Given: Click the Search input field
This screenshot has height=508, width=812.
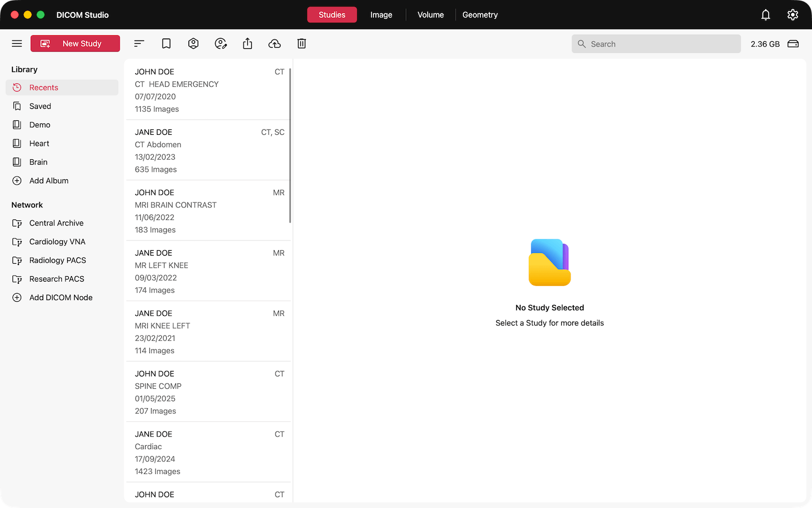Looking at the screenshot, I should click(656, 44).
